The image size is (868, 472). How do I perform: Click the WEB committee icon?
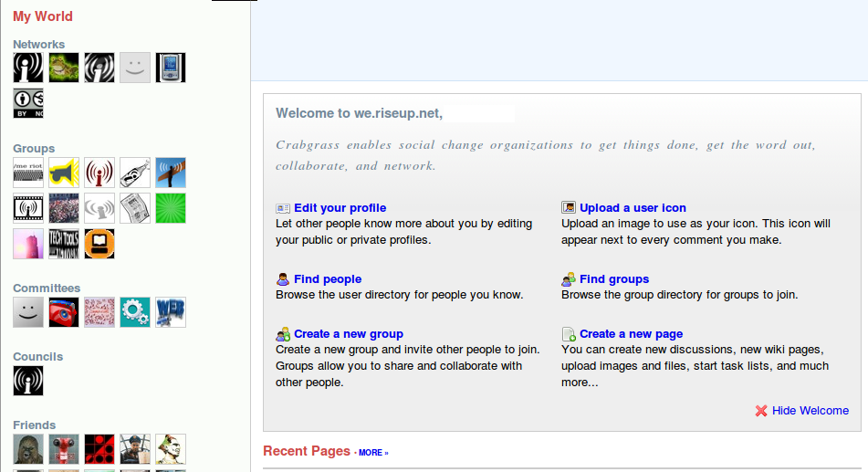click(x=171, y=312)
